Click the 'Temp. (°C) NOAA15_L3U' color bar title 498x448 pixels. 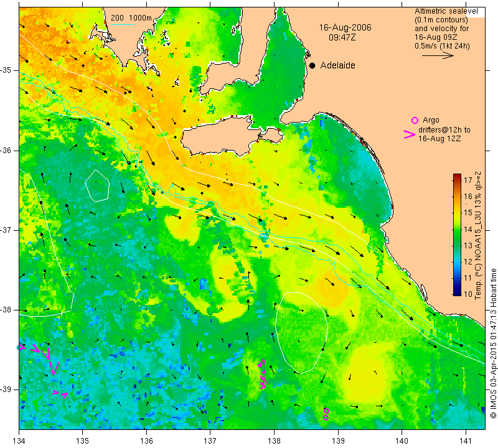[478, 235]
